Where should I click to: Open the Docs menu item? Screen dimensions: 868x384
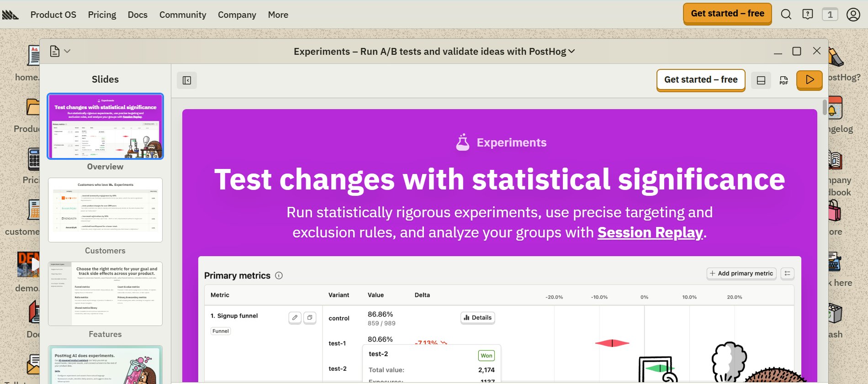(x=138, y=15)
